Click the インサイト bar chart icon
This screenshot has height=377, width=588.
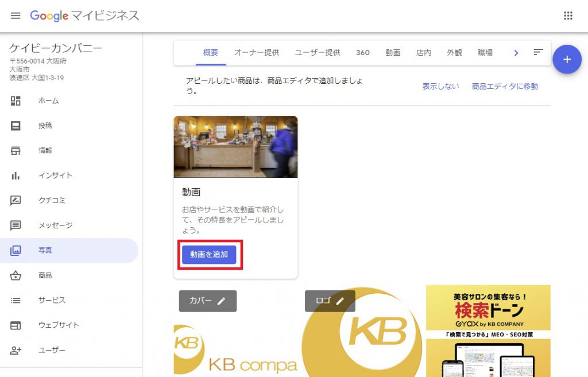[16, 176]
